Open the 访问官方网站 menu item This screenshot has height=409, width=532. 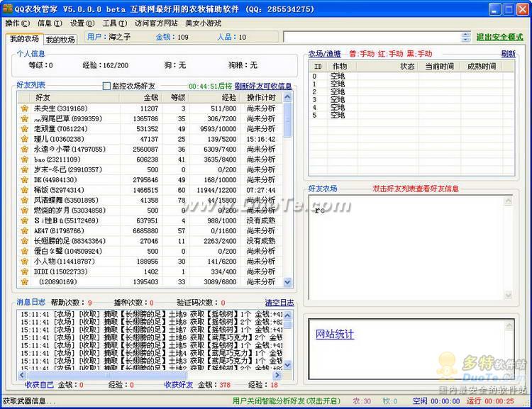(x=156, y=23)
